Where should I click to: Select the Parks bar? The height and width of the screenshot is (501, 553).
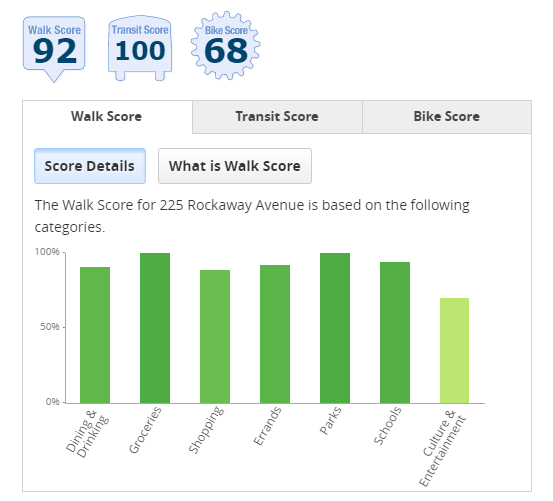(335, 328)
